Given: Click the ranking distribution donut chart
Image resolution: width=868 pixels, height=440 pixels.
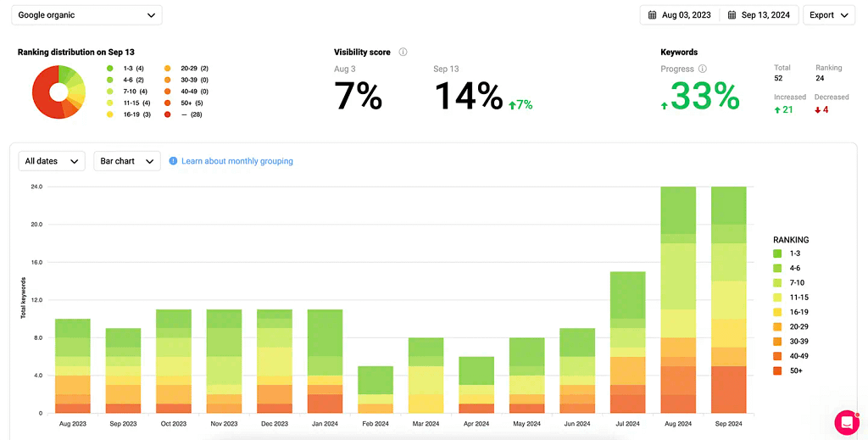Looking at the screenshot, I should pos(58,91).
